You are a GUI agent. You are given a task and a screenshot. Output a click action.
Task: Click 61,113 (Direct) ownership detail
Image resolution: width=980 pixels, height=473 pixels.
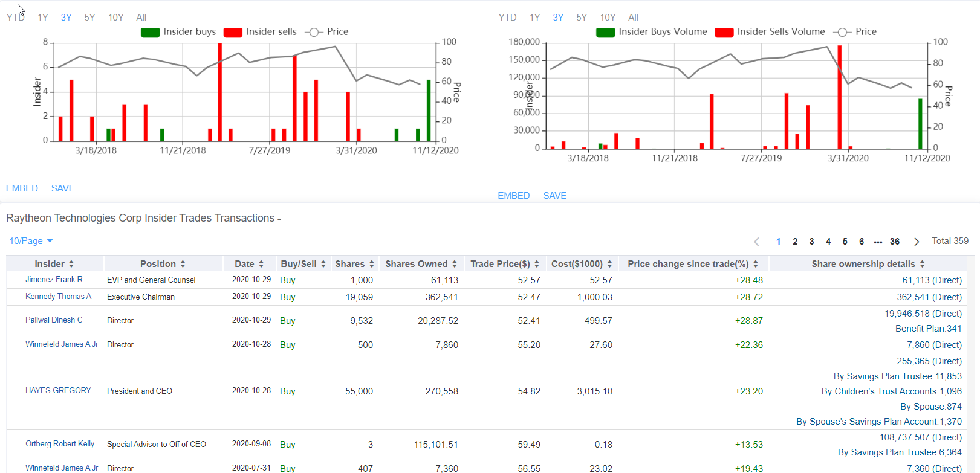(x=932, y=280)
